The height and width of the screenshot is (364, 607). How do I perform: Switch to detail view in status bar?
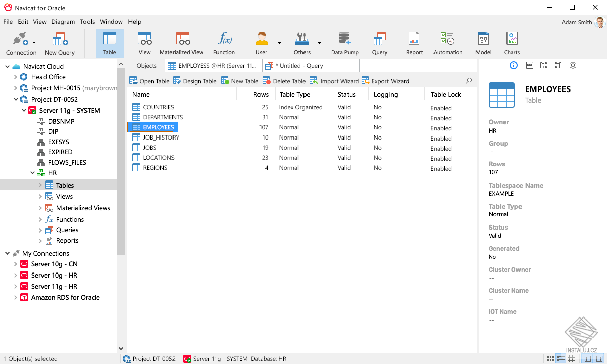[x=561, y=359]
